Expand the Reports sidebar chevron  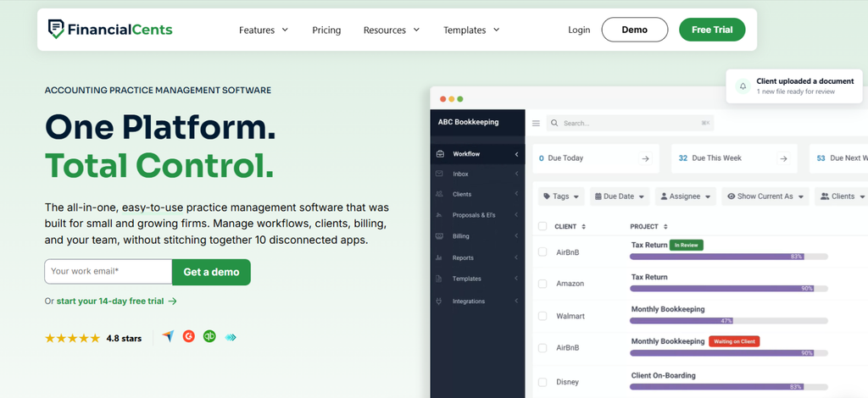(x=516, y=257)
